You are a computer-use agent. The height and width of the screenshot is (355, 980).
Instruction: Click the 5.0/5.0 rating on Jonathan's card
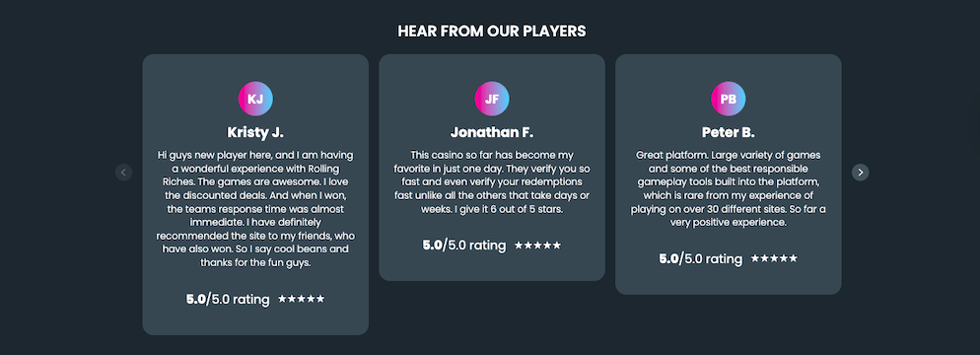pos(463,245)
